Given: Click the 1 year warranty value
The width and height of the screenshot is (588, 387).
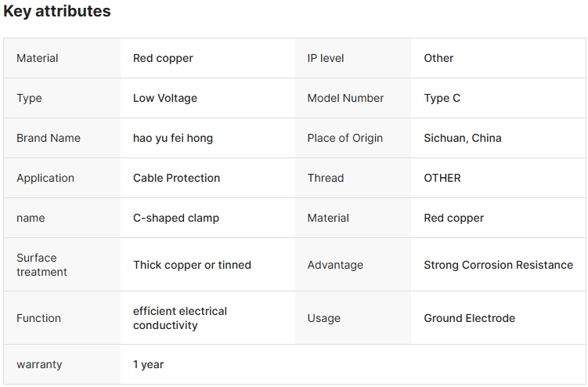Looking at the screenshot, I should (148, 364).
